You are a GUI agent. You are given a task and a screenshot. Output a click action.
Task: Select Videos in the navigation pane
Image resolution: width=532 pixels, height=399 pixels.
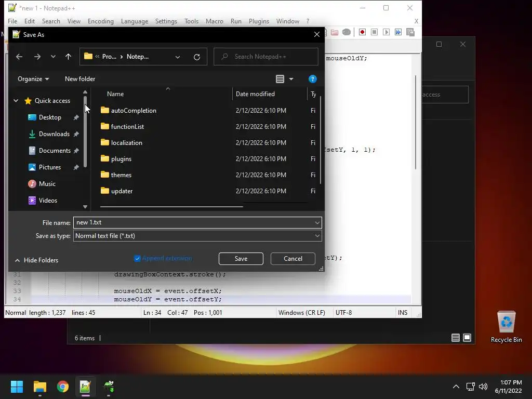48,201
